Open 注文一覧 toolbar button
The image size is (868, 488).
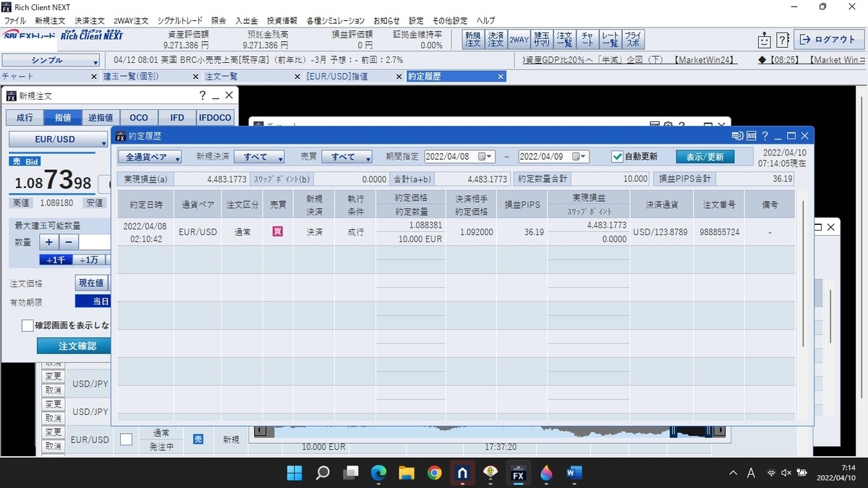pyautogui.click(x=565, y=39)
